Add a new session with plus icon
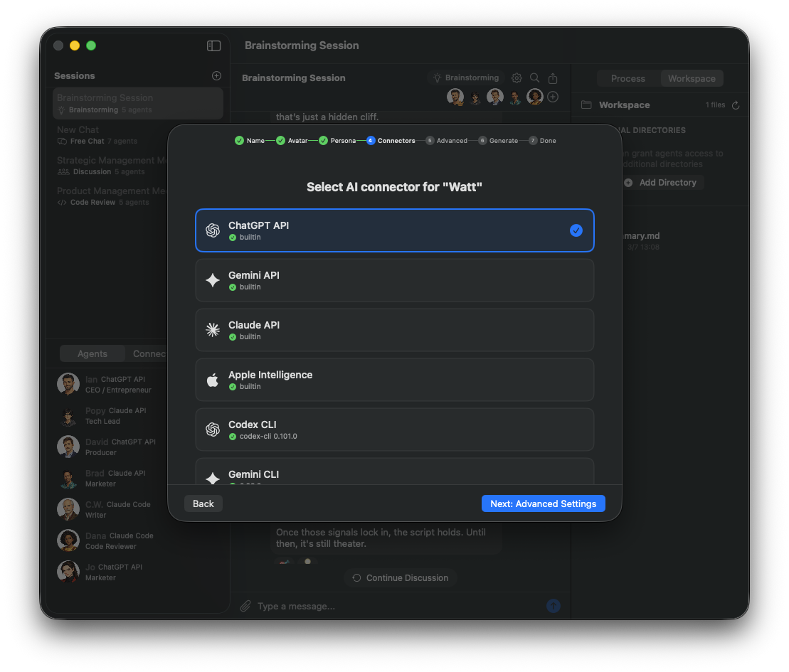This screenshot has height=672, width=789. (216, 76)
